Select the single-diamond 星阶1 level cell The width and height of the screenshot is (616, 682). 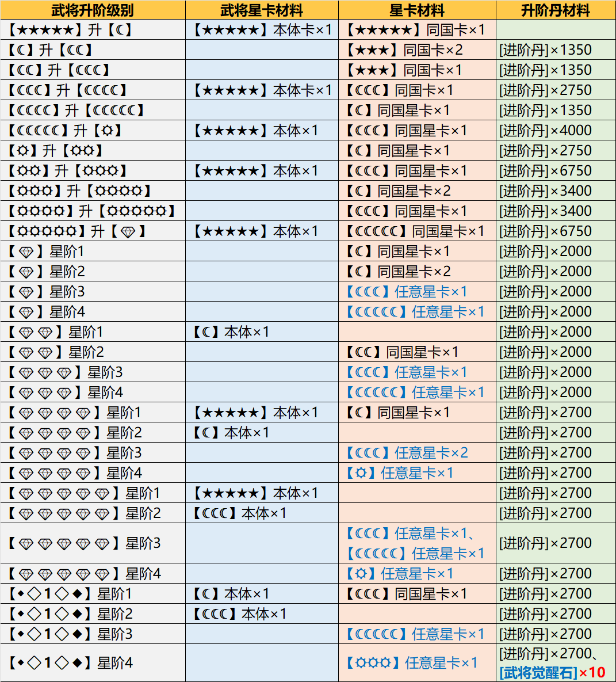[x=93, y=251]
